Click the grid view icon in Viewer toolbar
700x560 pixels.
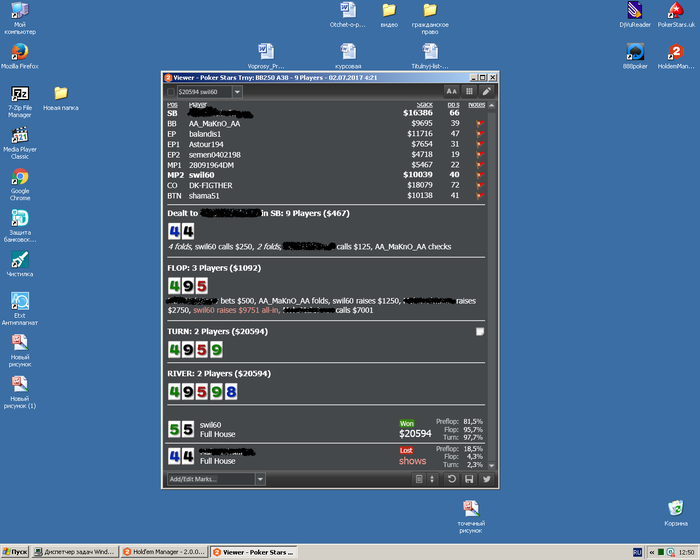(x=469, y=92)
